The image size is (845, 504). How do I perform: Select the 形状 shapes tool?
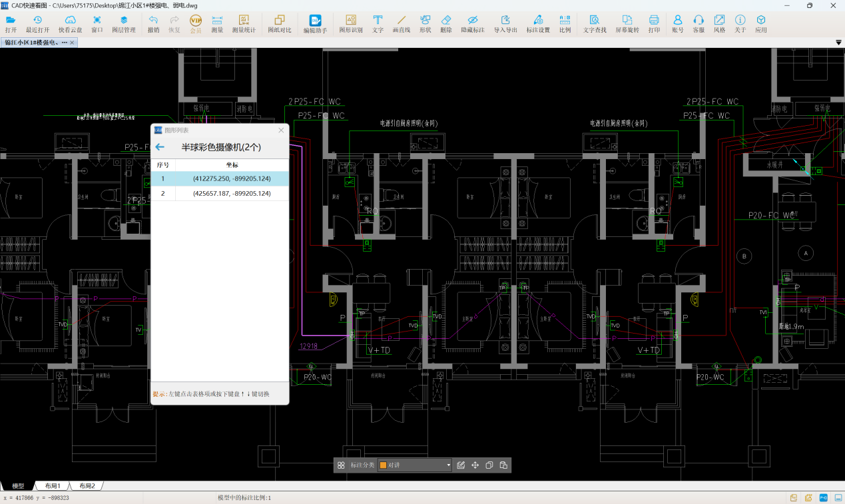(x=425, y=25)
